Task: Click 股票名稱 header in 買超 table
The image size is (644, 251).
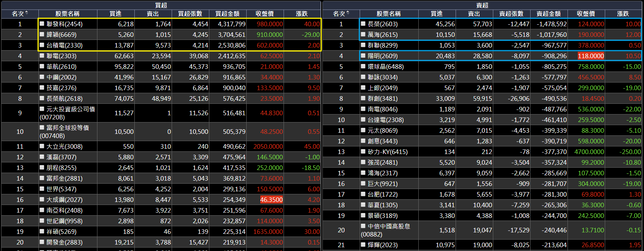Action: coord(67,14)
